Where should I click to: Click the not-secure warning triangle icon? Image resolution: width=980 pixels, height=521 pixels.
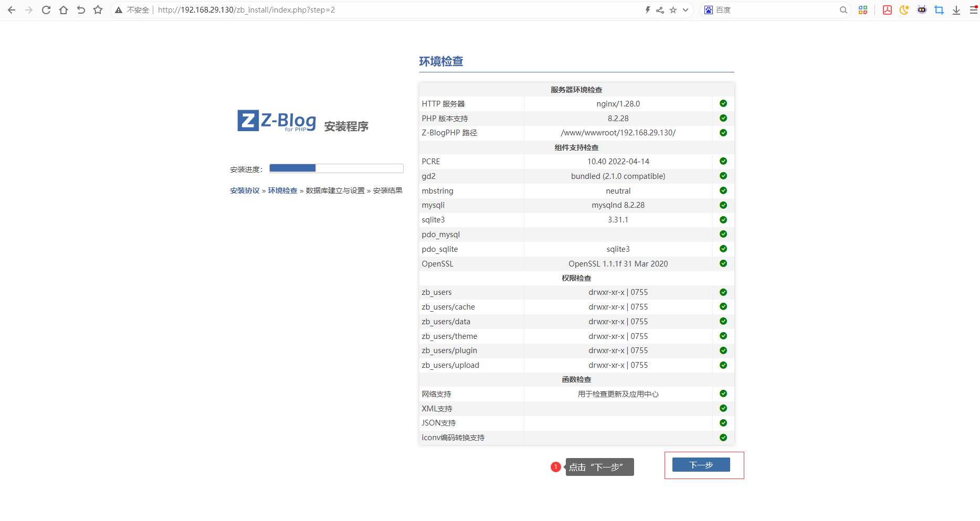pyautogui.click(x=119, y=10)
